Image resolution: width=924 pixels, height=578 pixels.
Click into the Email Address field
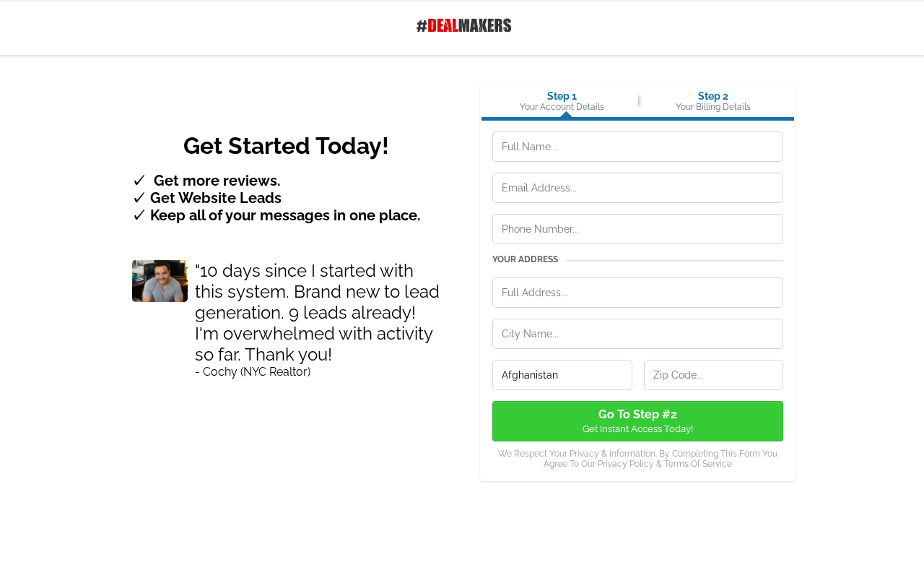pos(637,188)
